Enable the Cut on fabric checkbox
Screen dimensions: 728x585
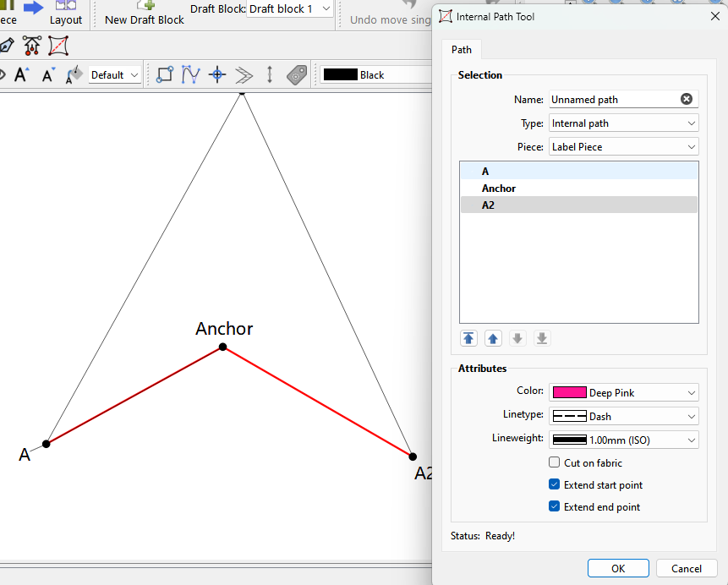click(x=555, y=462)
